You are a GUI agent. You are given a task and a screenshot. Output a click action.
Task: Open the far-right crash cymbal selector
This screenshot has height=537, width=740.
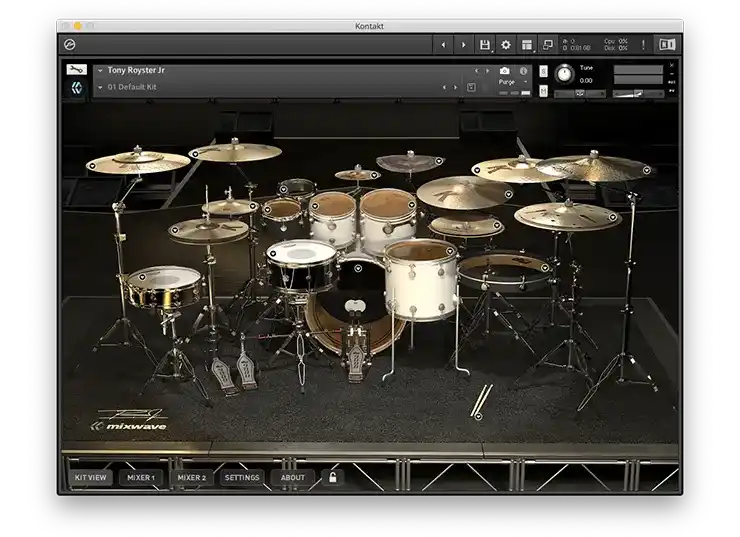coord(647,170)
